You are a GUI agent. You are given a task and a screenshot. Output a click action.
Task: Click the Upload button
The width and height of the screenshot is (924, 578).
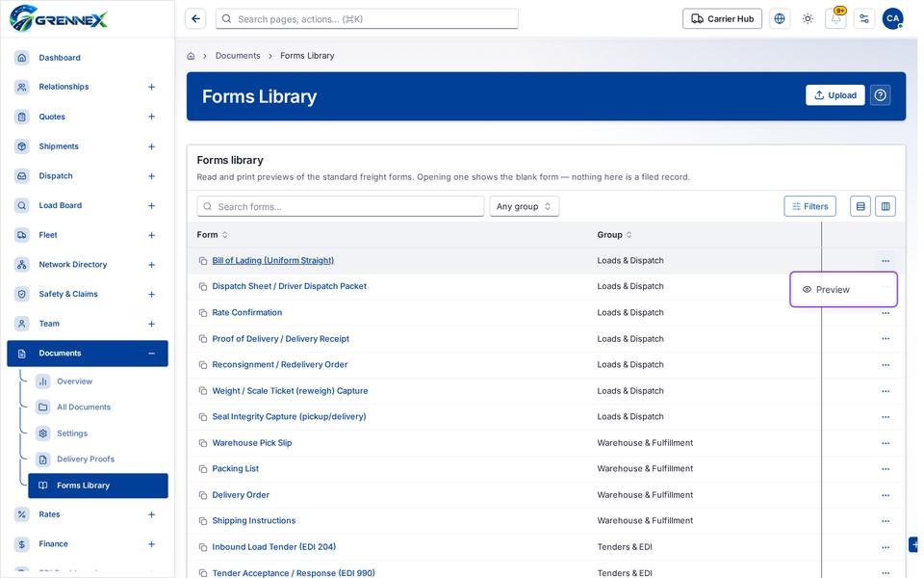pos(835,95)
